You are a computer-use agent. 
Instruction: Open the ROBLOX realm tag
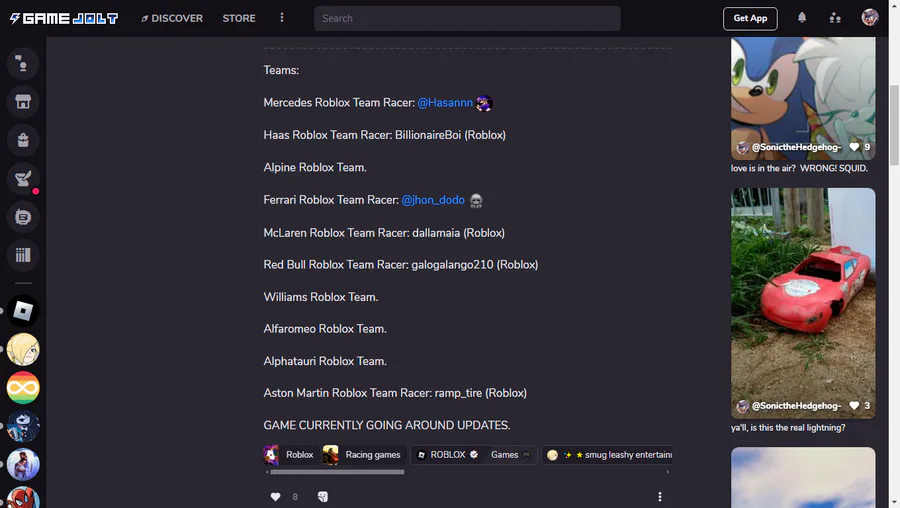pyautogui.click(x=447, y=455)
